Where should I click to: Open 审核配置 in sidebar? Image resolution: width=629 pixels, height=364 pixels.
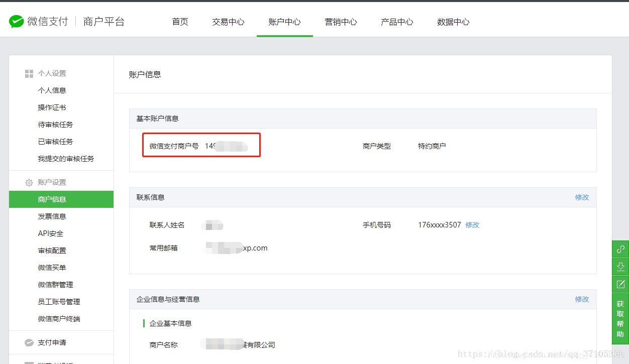coord(52,251)
